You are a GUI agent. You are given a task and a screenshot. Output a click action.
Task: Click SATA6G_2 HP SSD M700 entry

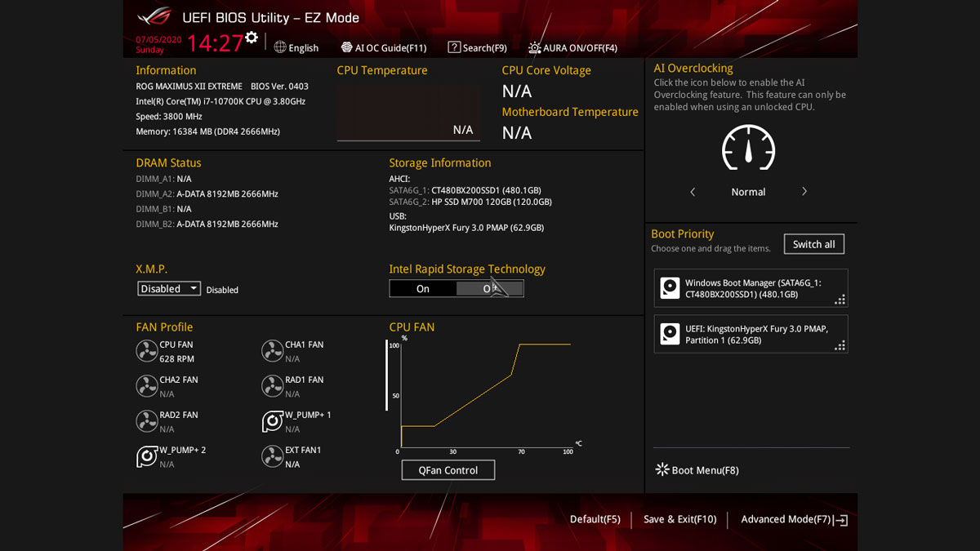tap(470, 202)
